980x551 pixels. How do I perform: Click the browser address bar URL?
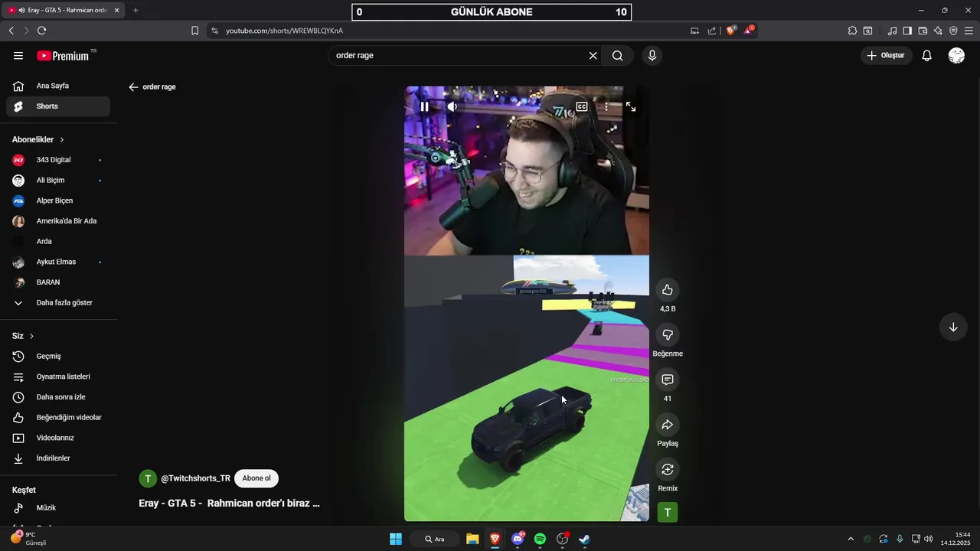click(284, 31)
